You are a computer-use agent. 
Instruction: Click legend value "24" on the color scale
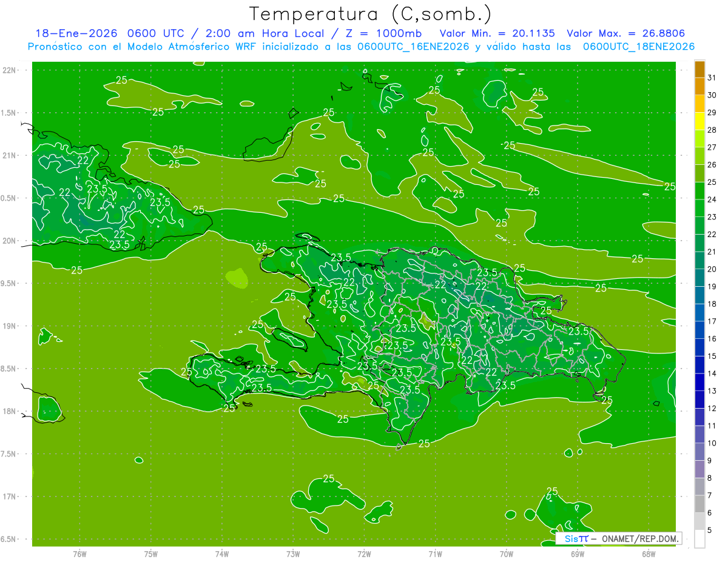click(712, 199)
